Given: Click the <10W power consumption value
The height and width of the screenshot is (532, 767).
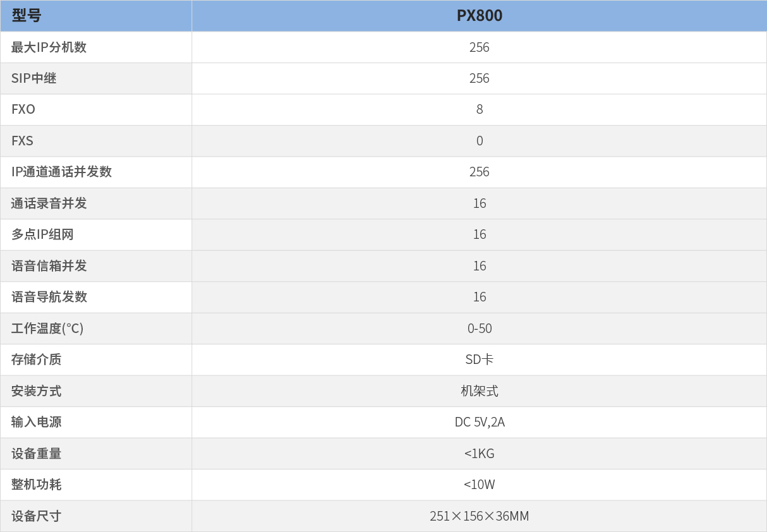Looking at the screenshot, I should pyautogui.click(x=480, y=485).
